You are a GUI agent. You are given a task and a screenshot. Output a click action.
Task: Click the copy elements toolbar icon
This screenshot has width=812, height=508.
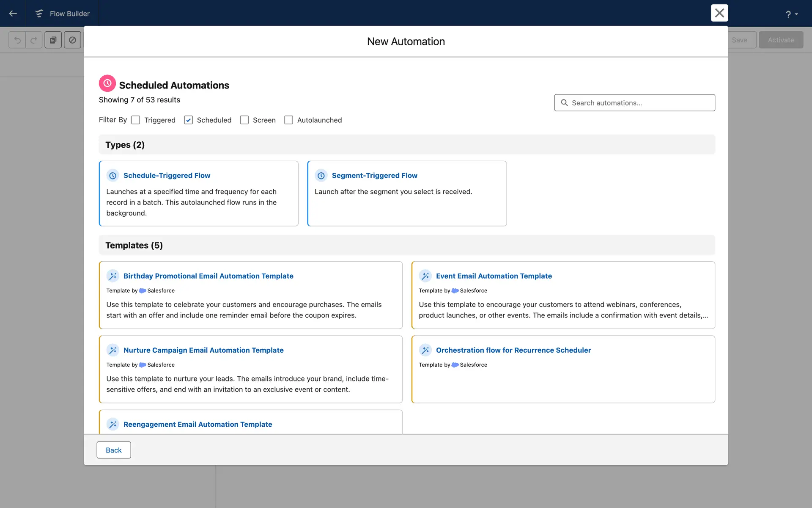(53, 40)
